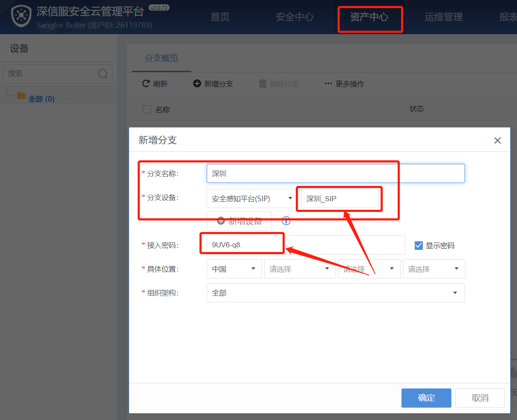Viewport: 517px width, 420px height.
Task: Click the info icon beside 新增设备
Action: click(x=286, y=221)
